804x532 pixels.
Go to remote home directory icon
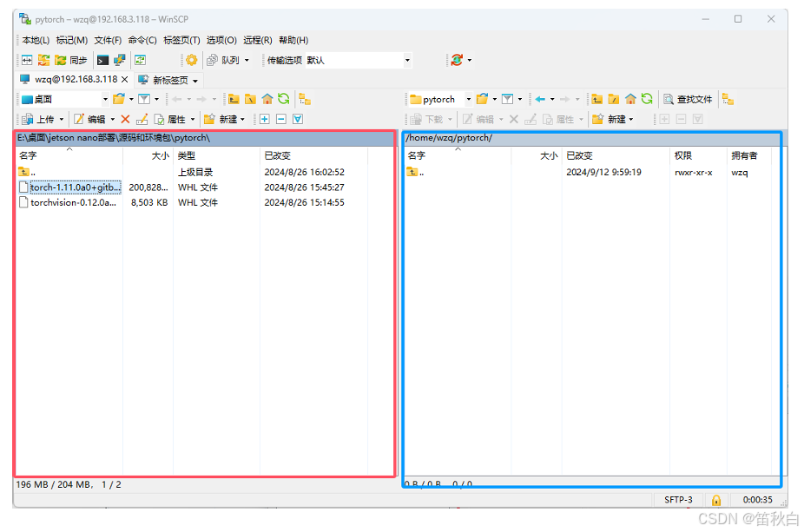(630, 99)
